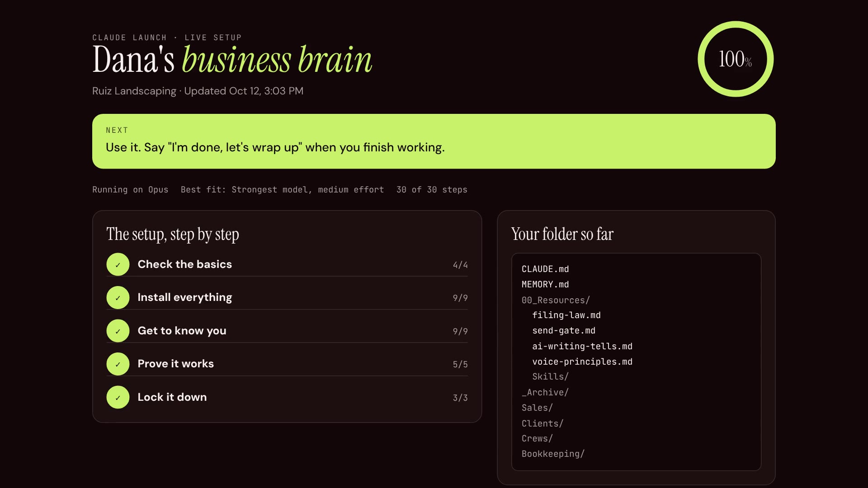Viewport: 868px width, 488px height.
Task: Click the 5/5 count for Prove it works
Action: [460, 364]
